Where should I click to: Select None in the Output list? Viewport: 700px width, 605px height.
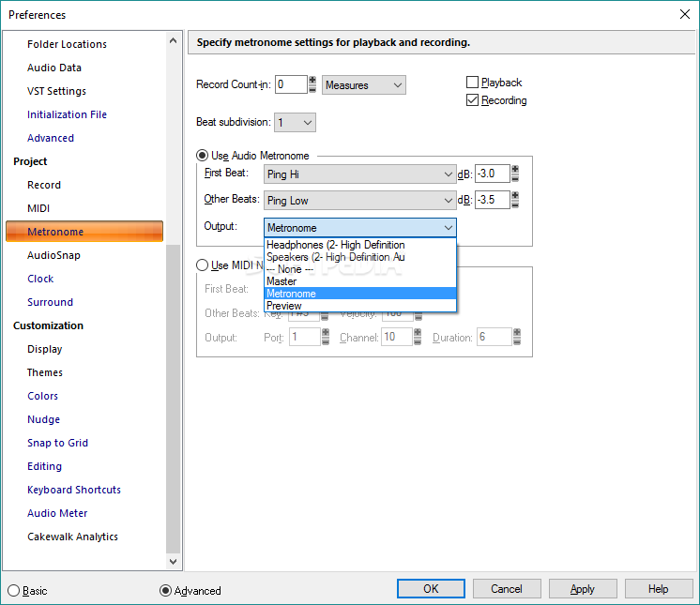coord(360,269)
